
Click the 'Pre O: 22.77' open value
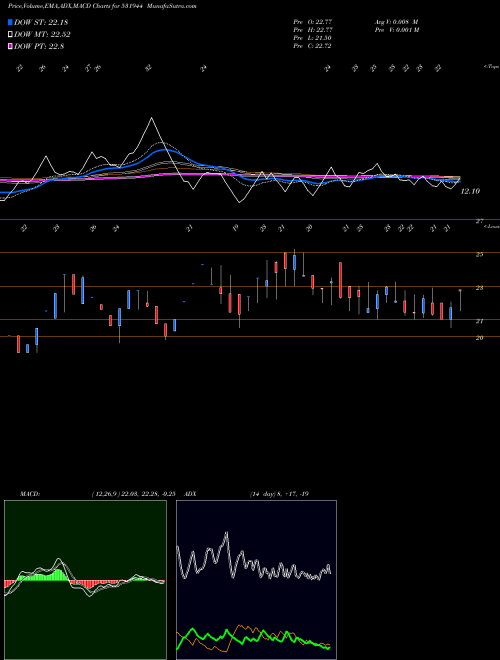[313, 22]
